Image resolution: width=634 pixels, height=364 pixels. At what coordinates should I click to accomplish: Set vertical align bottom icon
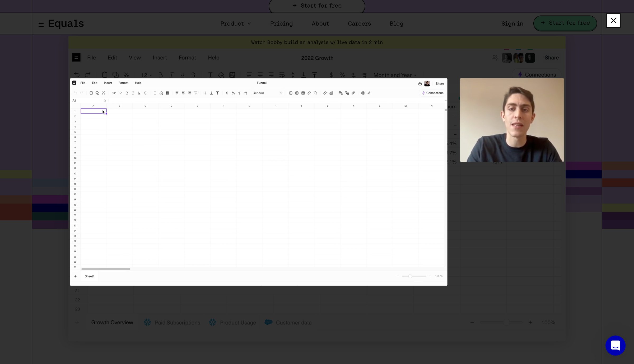tap(211, 93)
